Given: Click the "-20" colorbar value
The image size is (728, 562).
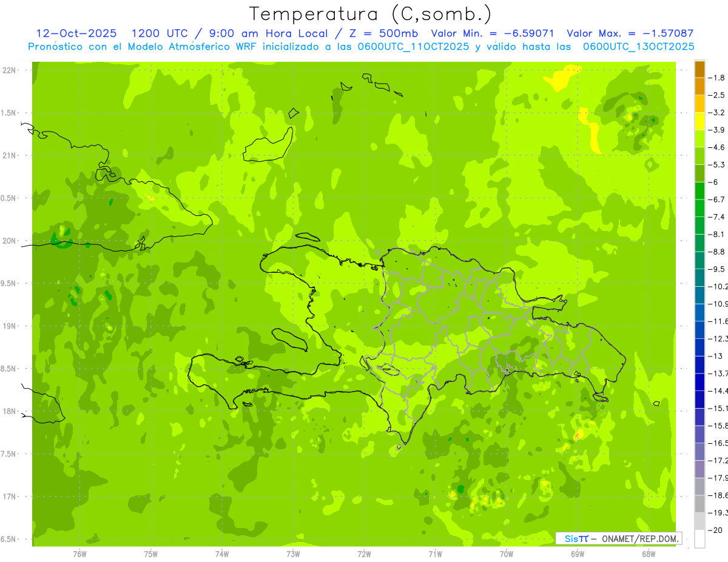Looking at the screenshot, I should click(715, 530).
